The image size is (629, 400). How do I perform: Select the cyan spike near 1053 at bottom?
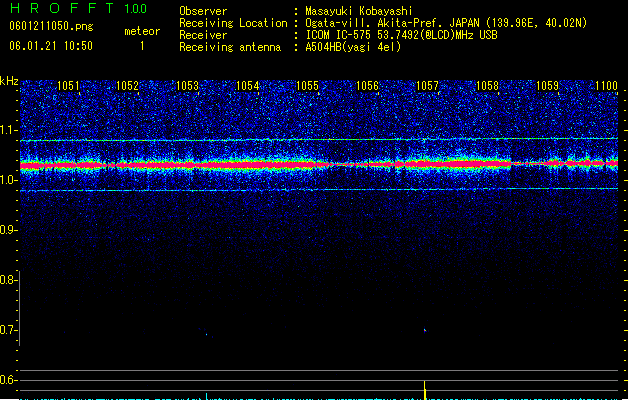(x=207, y=396)
